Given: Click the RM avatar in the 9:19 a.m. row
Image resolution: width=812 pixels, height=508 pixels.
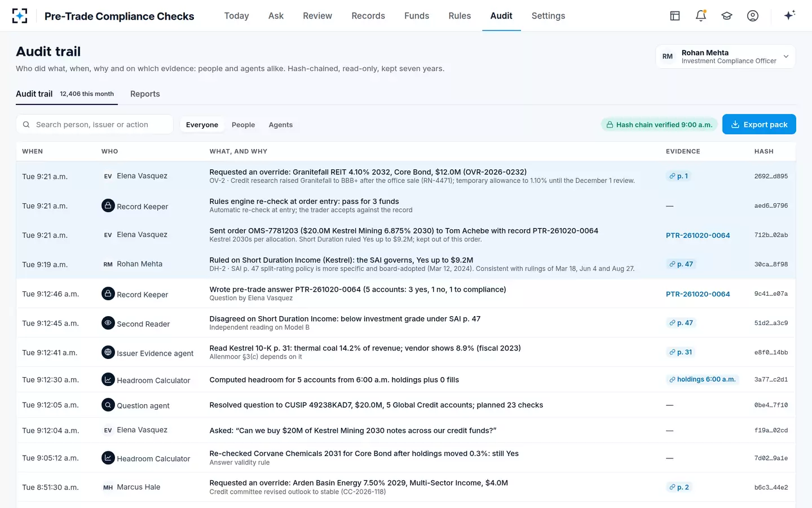Looking at the screenshot, I should click(x=108, y=264).
